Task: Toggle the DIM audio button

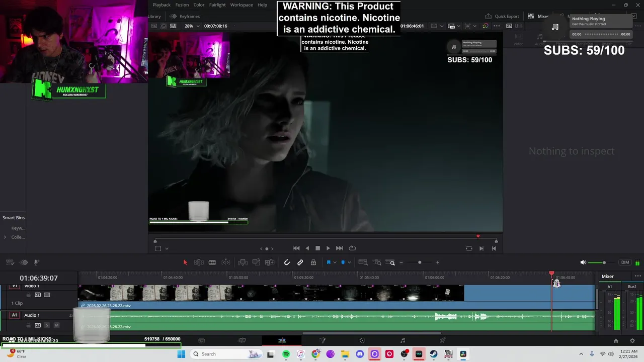Action: pyautogui.click(x=625, y=262)
